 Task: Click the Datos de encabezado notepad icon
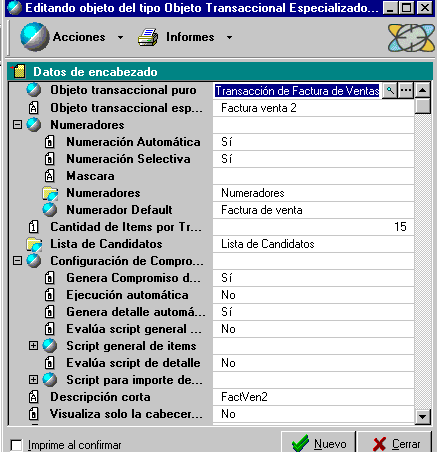(18, 71)
